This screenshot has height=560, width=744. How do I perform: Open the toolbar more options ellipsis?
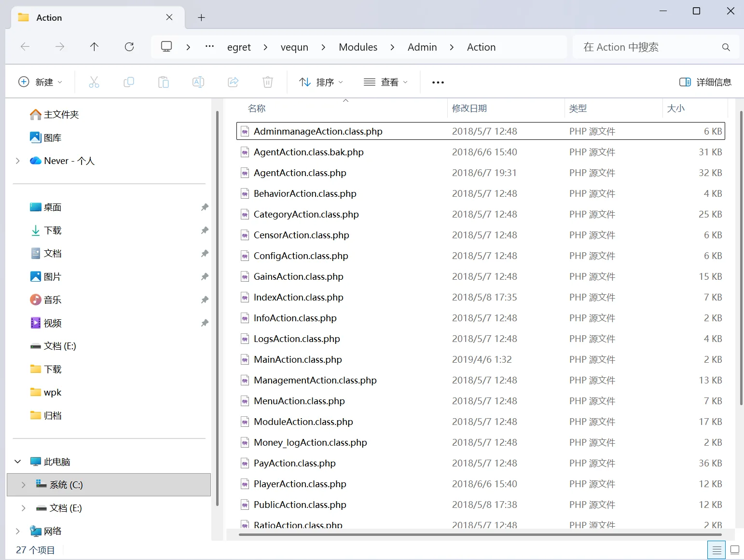pos(438,82)
